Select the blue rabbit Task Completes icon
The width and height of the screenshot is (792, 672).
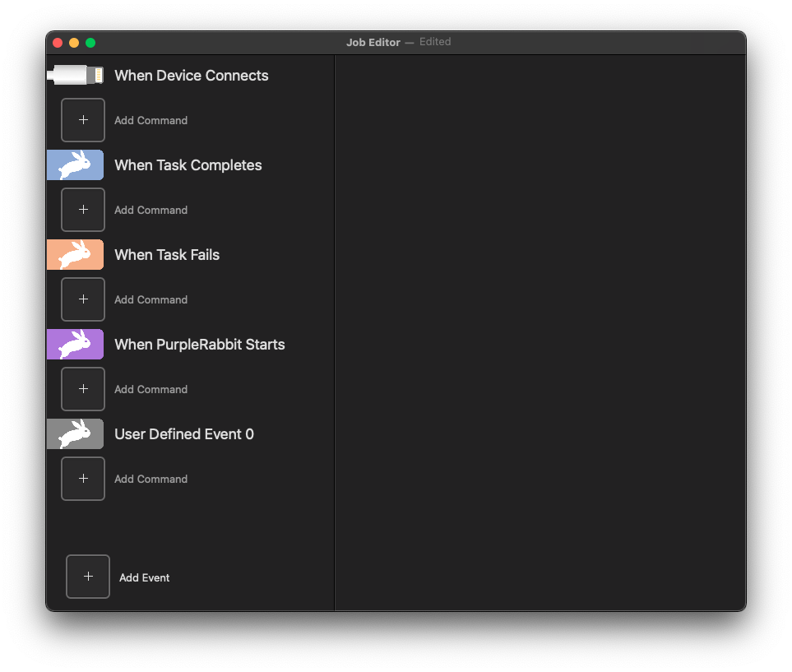click(76, 165)
